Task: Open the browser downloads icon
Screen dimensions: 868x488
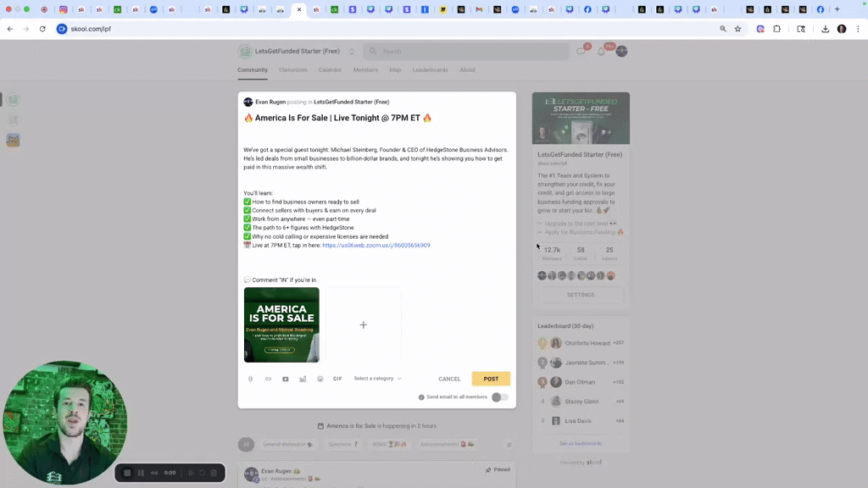Action: [x=825, y=29]
